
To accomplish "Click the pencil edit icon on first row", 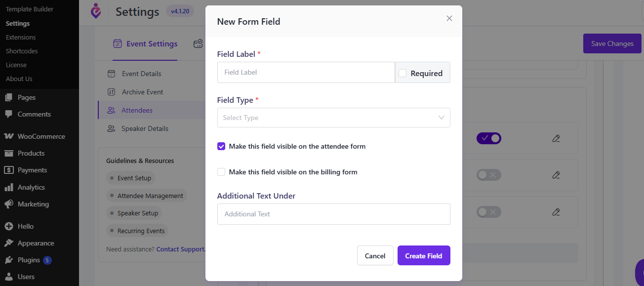I will point(556,138).
